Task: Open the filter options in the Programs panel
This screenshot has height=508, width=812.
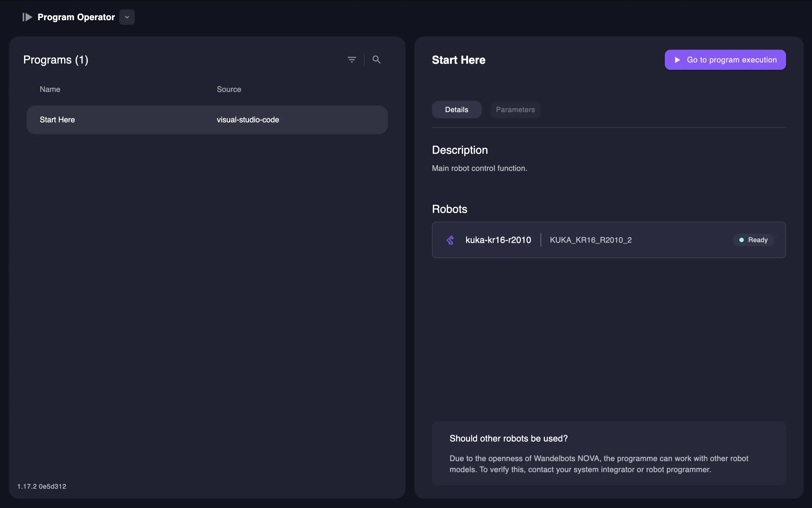Action: (352, 59)
